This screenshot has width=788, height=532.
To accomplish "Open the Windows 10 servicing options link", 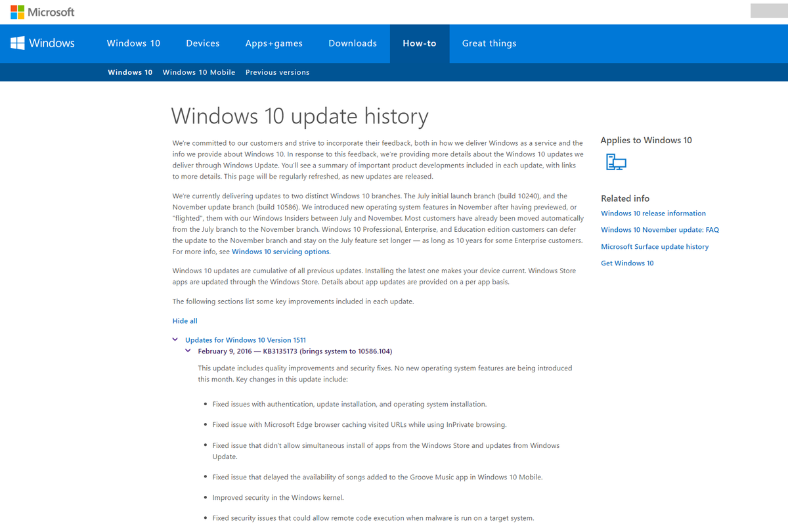I will point(280,251).
